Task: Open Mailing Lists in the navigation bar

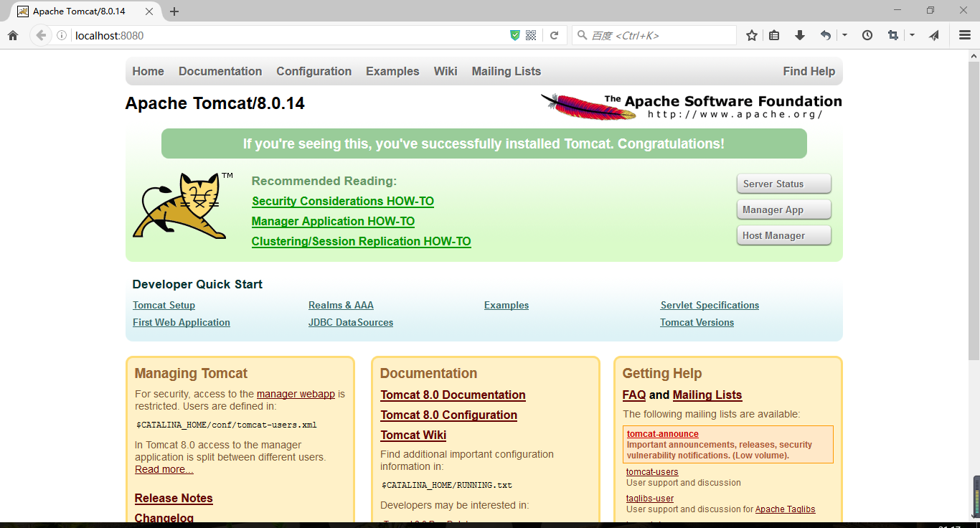Action: click(x=507, y=71)
